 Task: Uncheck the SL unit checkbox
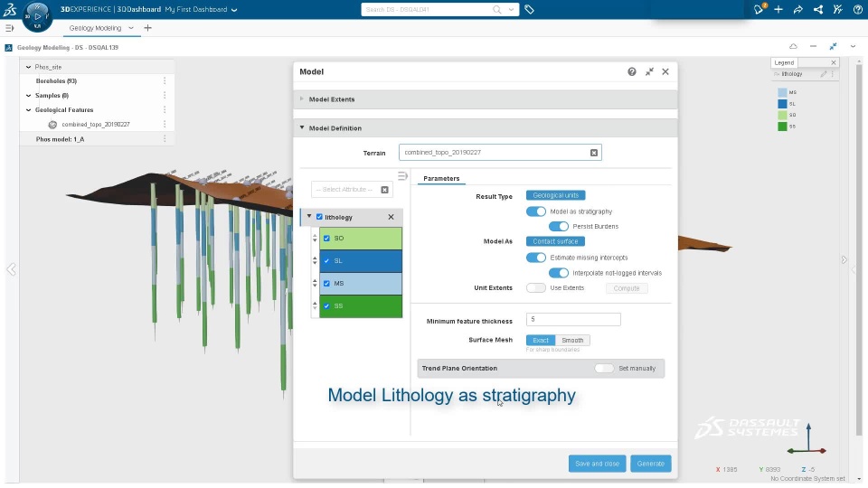click(326, 260)
